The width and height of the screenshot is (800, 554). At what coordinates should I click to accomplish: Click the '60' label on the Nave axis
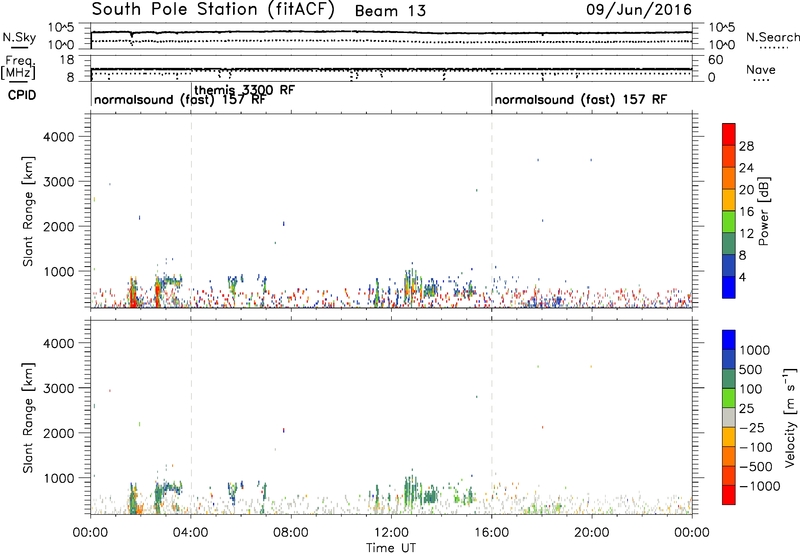(x=715, y=60)
